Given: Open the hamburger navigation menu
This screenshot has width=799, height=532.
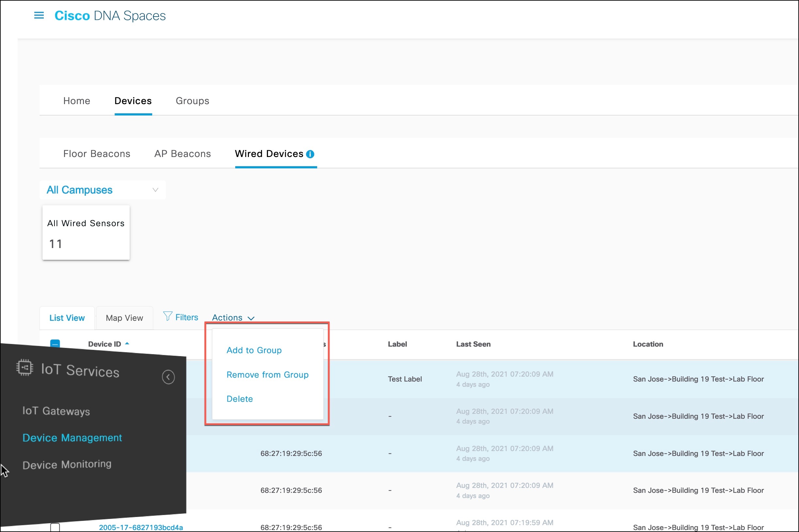Looking at the screenshot, I should point(39,15).
